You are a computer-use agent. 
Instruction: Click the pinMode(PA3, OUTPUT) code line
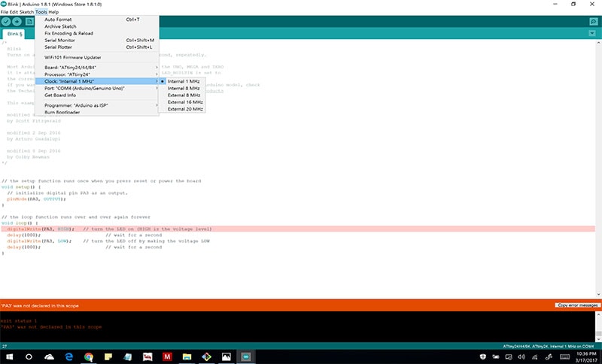point(36,199)
